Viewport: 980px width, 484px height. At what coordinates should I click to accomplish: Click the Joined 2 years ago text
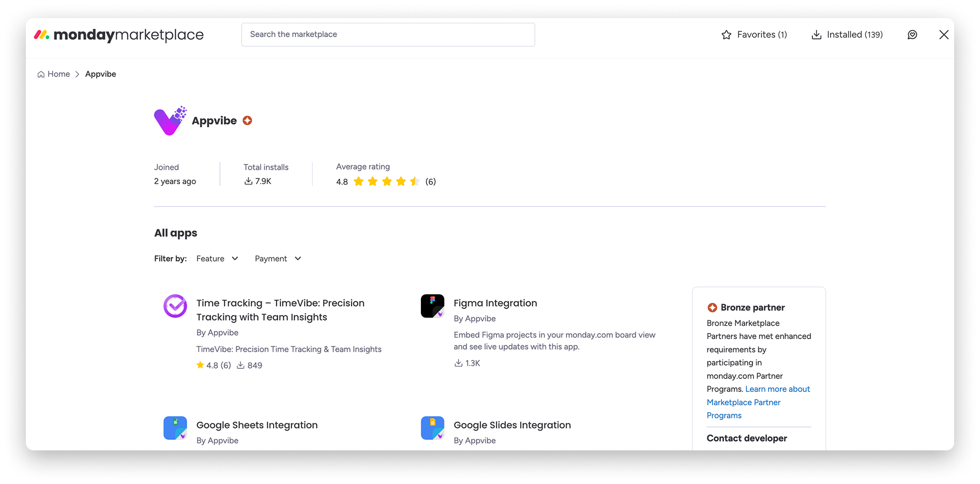tap(175, 174)
